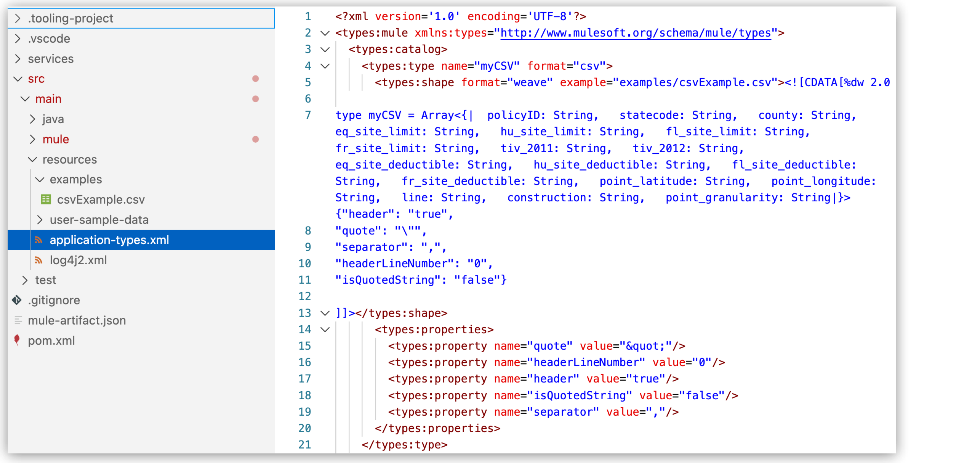980x463 pixels.
Task: Collapse the types:catalog fold arrow on line 3
Action: pos(325,49)
